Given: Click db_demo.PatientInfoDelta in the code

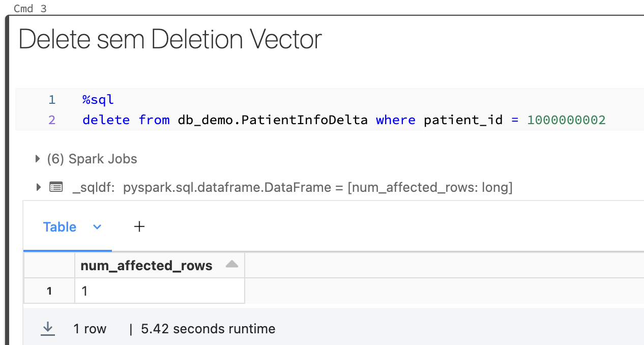Looking at the screenshot, I should coord(273,120).
